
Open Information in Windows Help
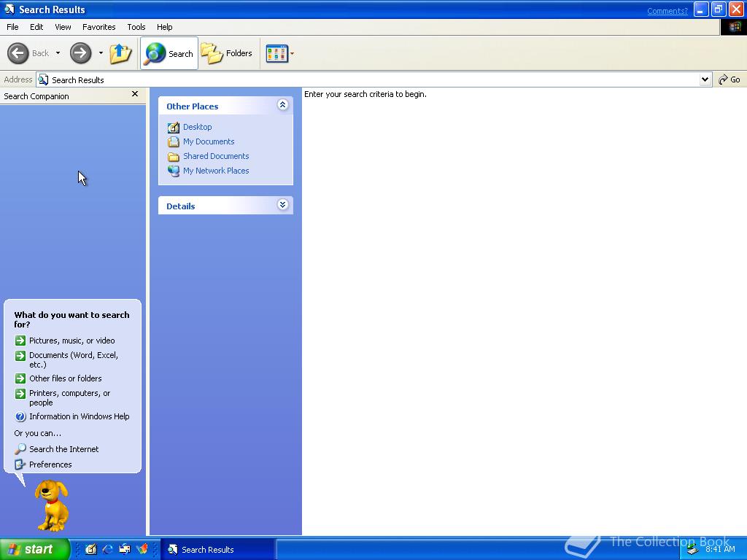[x=79, y=416]
